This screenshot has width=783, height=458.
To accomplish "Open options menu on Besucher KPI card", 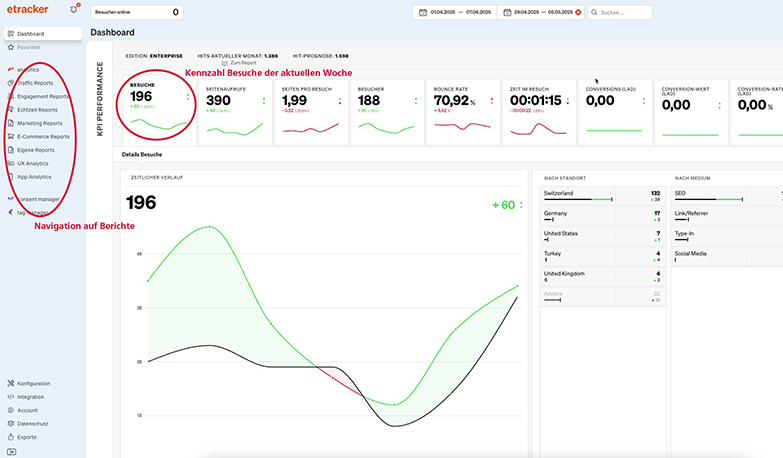I will pyautogui.click(x=415, y=101).
